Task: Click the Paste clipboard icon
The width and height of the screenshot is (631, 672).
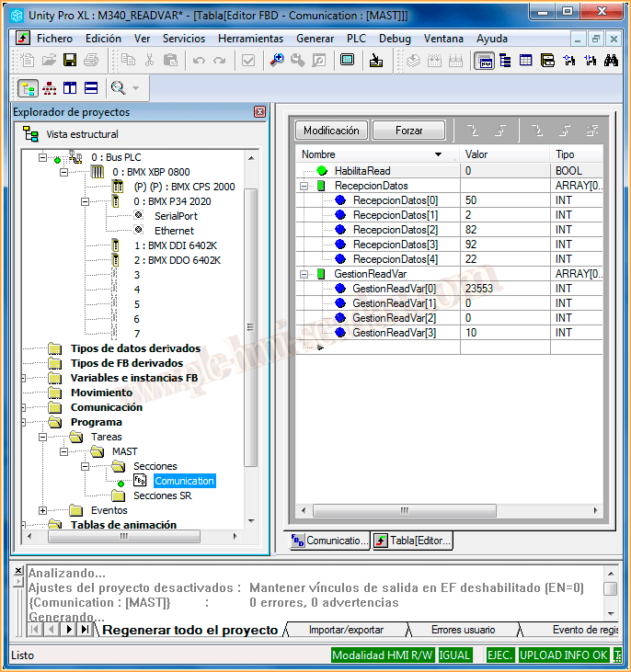Action: [x=170, y=60]
